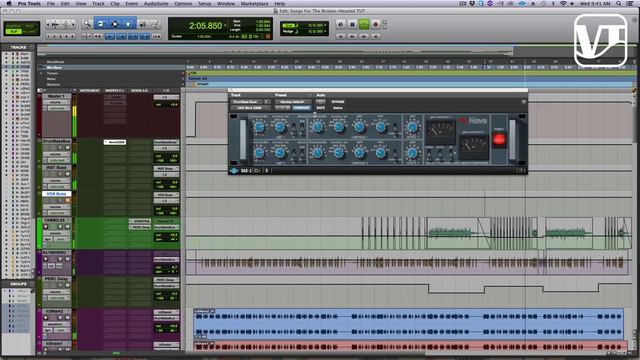Open the Master 1 volume view selector

55,102
